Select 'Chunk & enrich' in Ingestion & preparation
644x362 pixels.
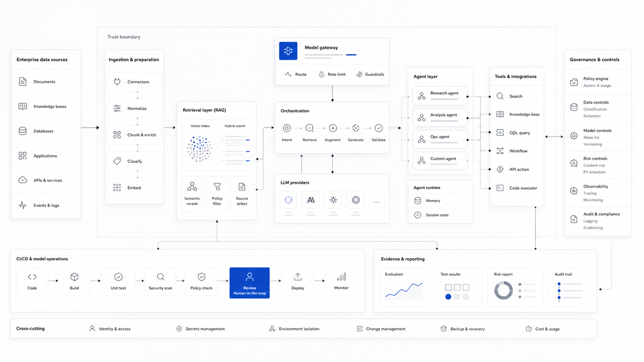(x=134, y=135)
